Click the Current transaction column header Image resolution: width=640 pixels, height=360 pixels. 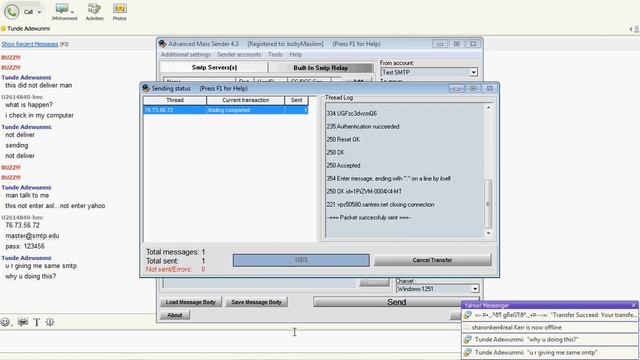(245, 100)
